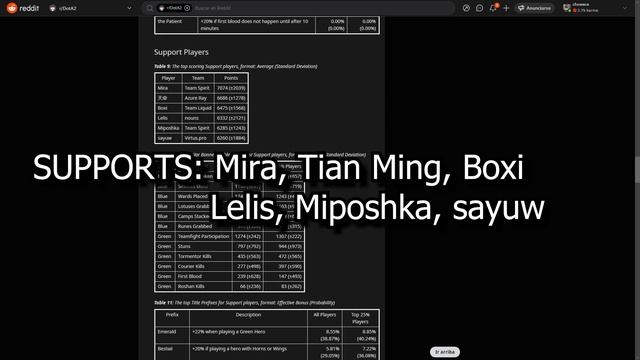Open the user avatar profile
The image size is (640, 360).
[567, 8]
